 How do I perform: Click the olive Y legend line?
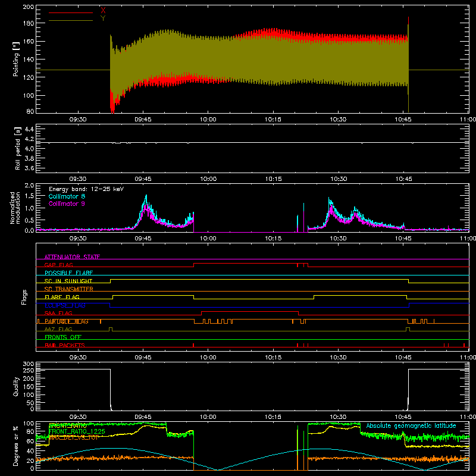click(x=71, y=21)
